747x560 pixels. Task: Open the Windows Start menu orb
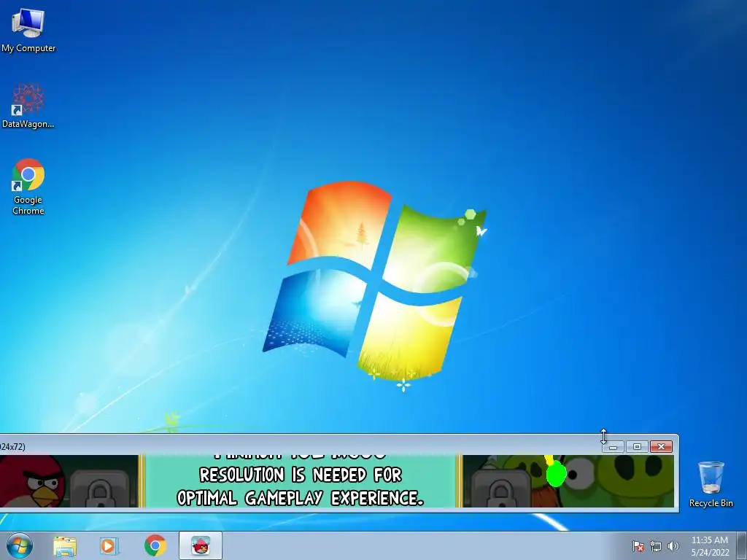point(20,545)
